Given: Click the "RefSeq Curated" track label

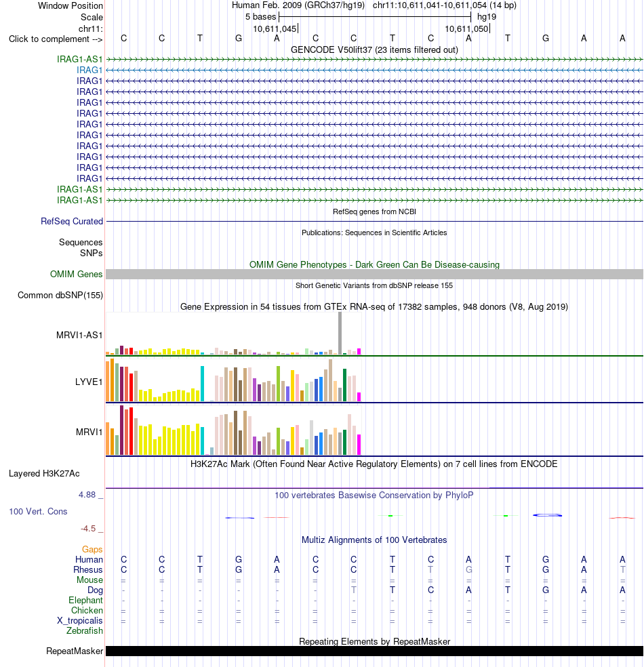Looking at the screenshot, I should click(71, 221).
